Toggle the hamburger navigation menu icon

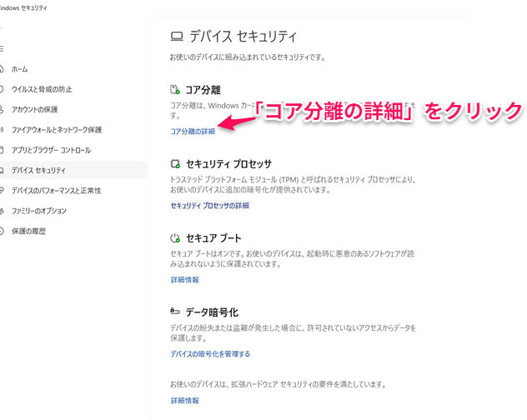click(x=3, y=49)
